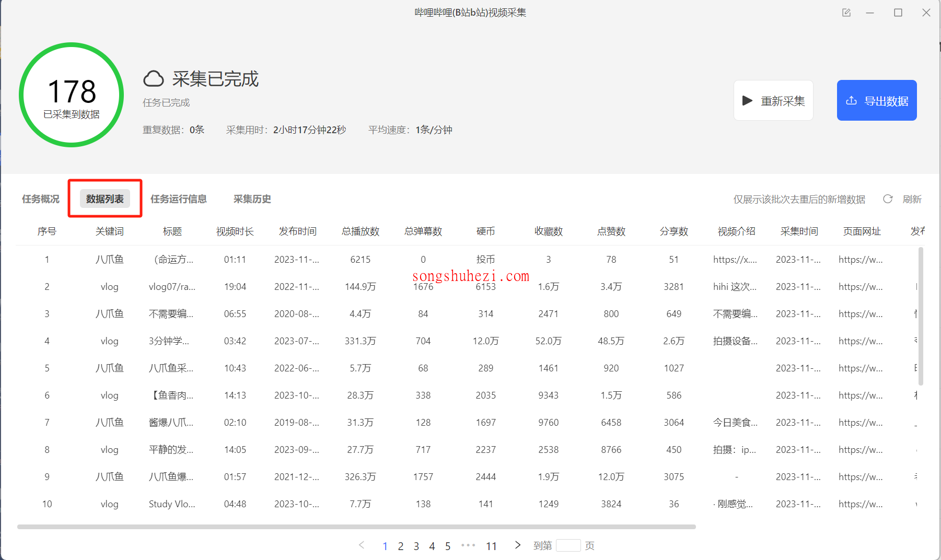Click the 硬币 column header
This screenshot has height=560, width=941.
[486, 231]
